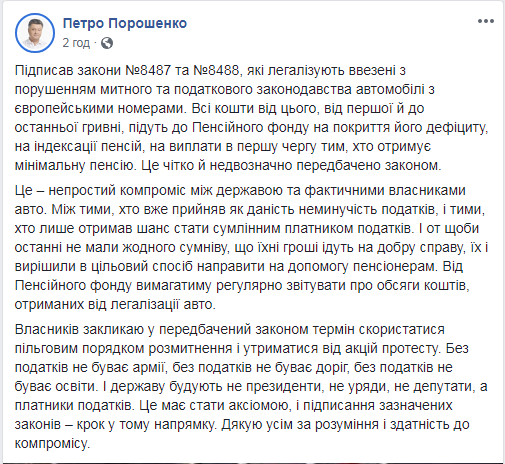
Task: Click 'Це чітко й недвозначно передбачено законом' sentence
Action: coord(291,166)
